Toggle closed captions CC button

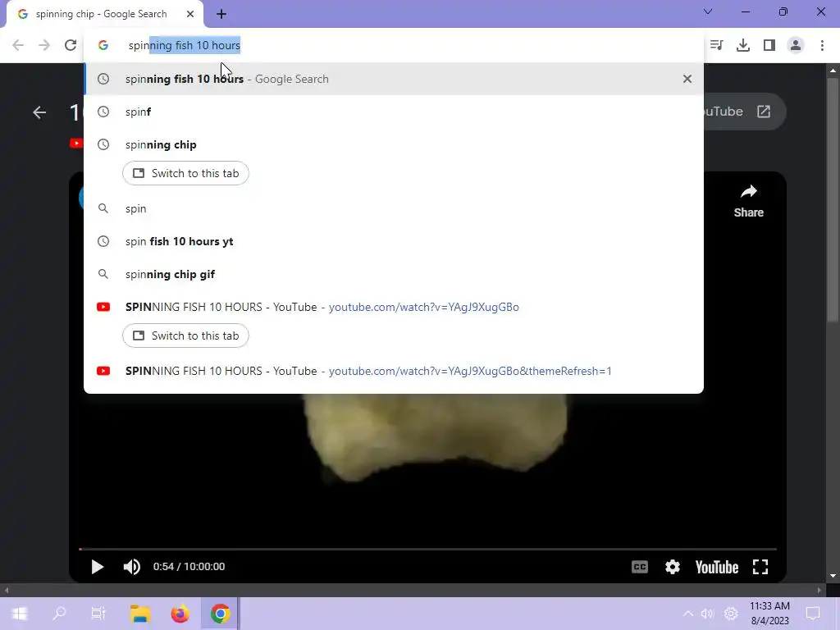640,567
